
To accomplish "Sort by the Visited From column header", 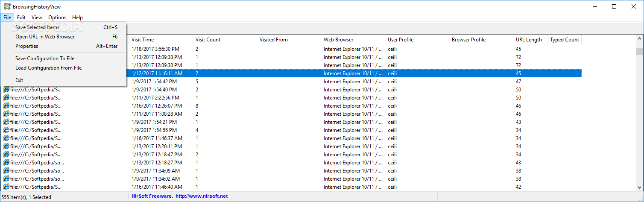I will (x=289, y=40).
